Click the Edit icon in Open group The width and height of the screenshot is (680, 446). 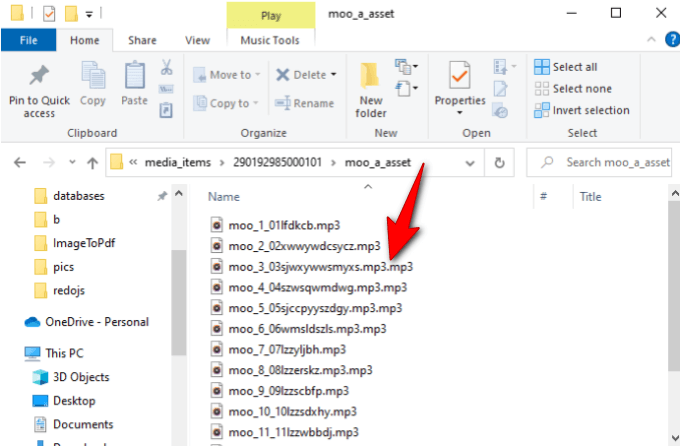(500, 89)
